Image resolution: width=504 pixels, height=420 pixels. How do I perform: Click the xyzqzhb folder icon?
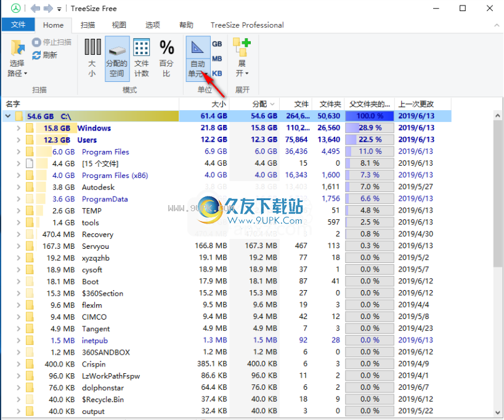click(30, 258)
